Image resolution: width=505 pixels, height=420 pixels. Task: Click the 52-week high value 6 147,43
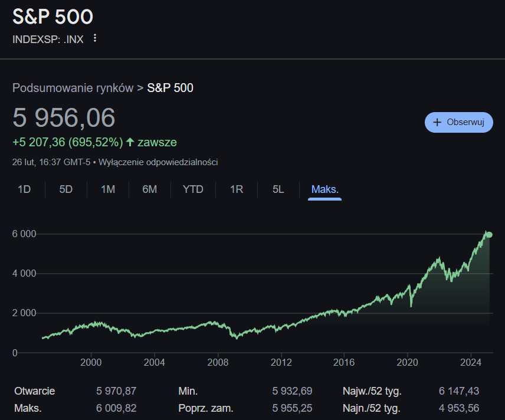coord(459,391)
